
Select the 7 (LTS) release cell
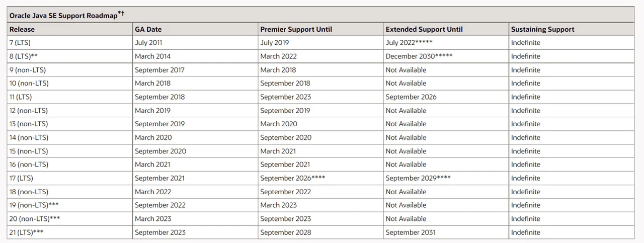[20, 43]
